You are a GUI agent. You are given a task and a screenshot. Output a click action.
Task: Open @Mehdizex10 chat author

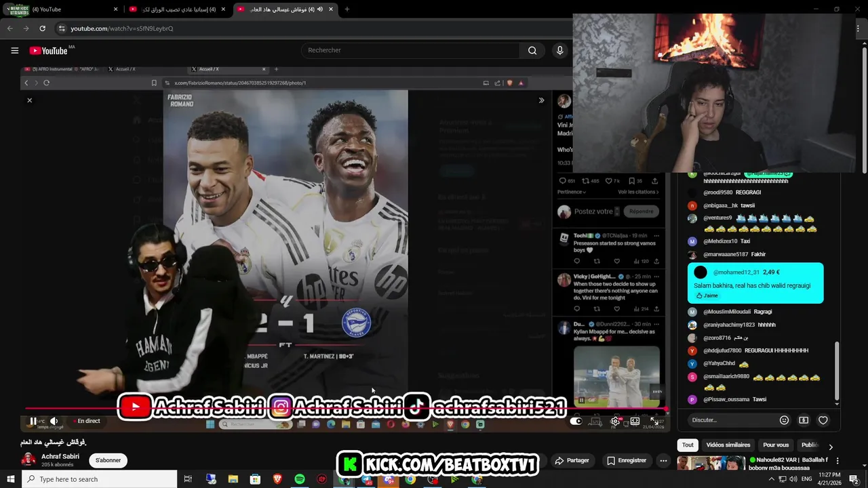pyautogui.click(x=720, y=241)
